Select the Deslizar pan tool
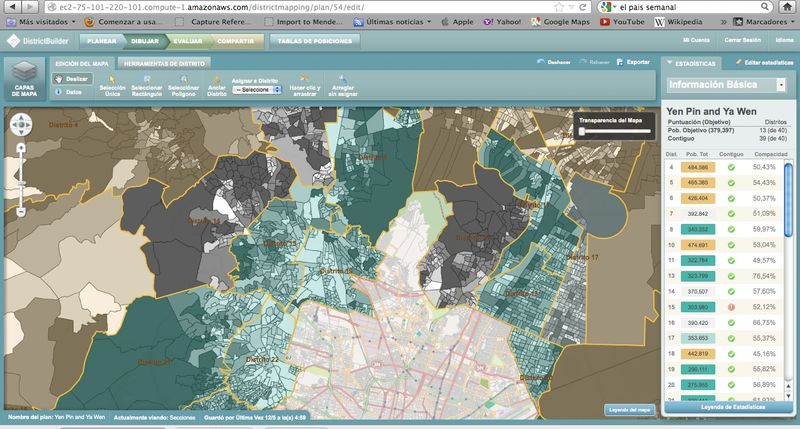800x429 pixels. point(73,77)
